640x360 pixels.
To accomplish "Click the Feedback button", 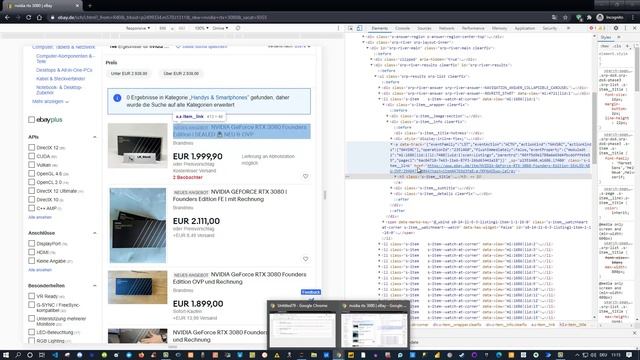I will coord(311,292).
